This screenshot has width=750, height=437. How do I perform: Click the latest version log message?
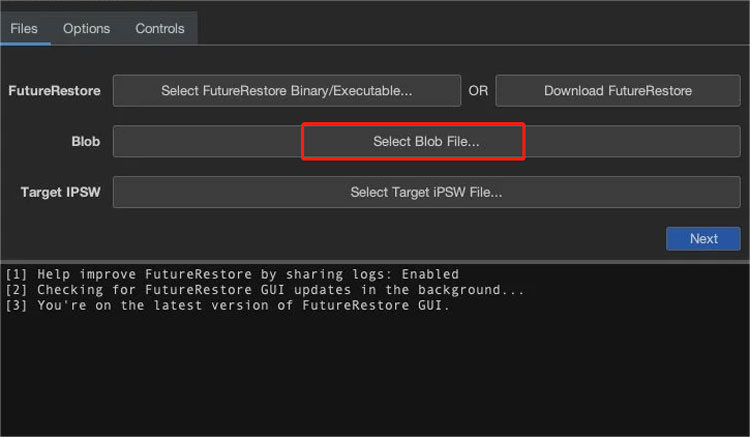[x=244, y=306]
